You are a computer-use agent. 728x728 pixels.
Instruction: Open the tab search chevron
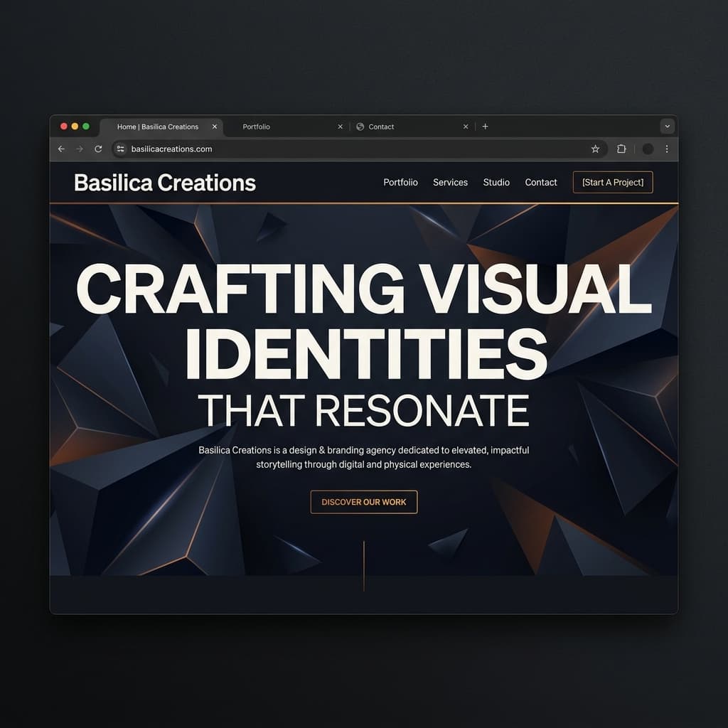(667, 126)
